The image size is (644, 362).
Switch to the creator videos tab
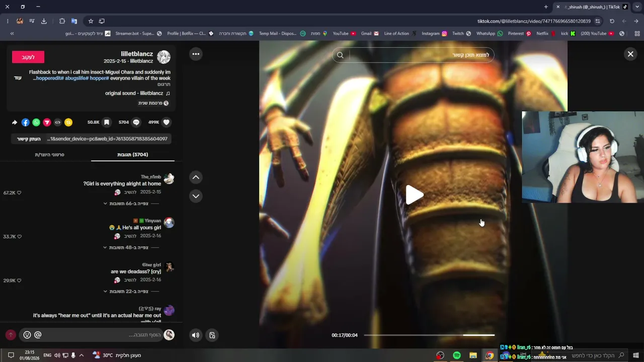49,154
